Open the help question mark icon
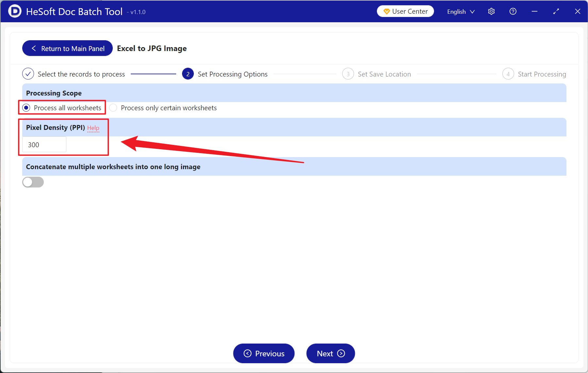 [513, 11]
